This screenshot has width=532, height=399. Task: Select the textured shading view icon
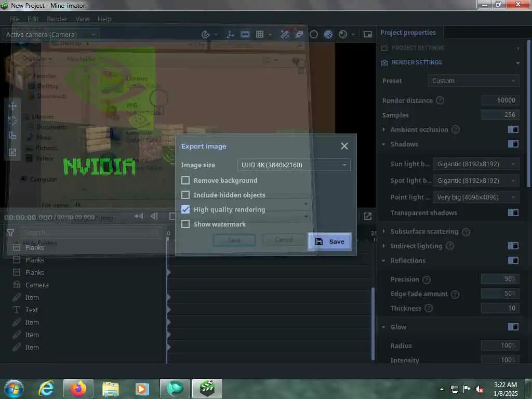(x=328, y=34)
